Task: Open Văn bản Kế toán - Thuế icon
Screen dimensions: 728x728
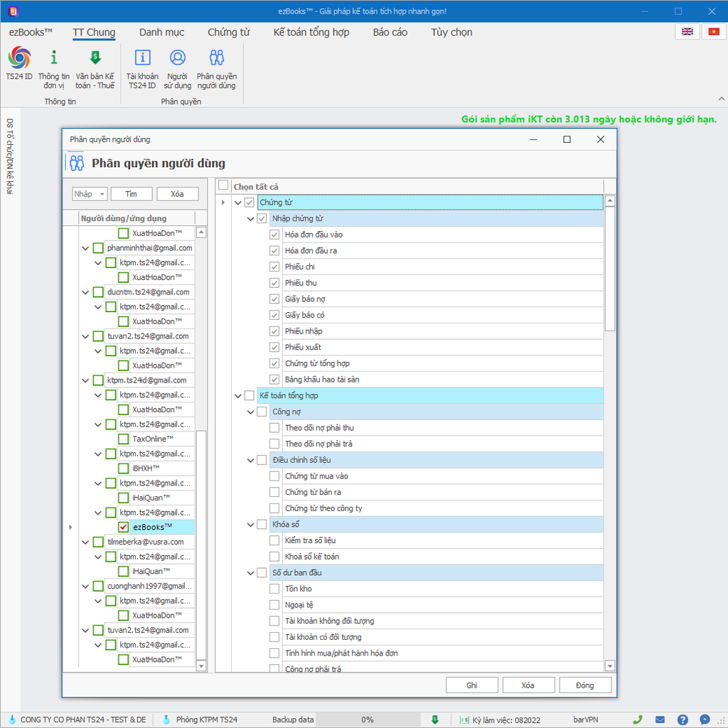Action: tap(95, 59)
